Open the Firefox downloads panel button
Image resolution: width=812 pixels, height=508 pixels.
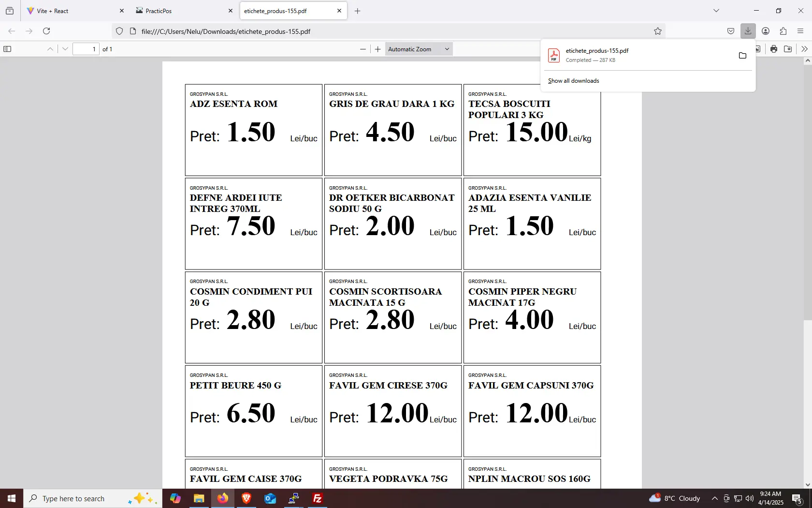tap(748, 31)
